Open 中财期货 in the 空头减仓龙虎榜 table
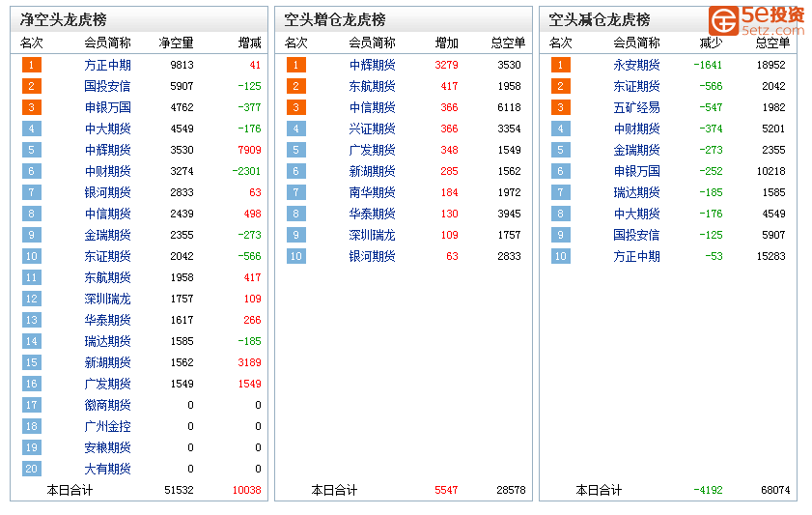The image size is (812, 515). click(637, 129)
